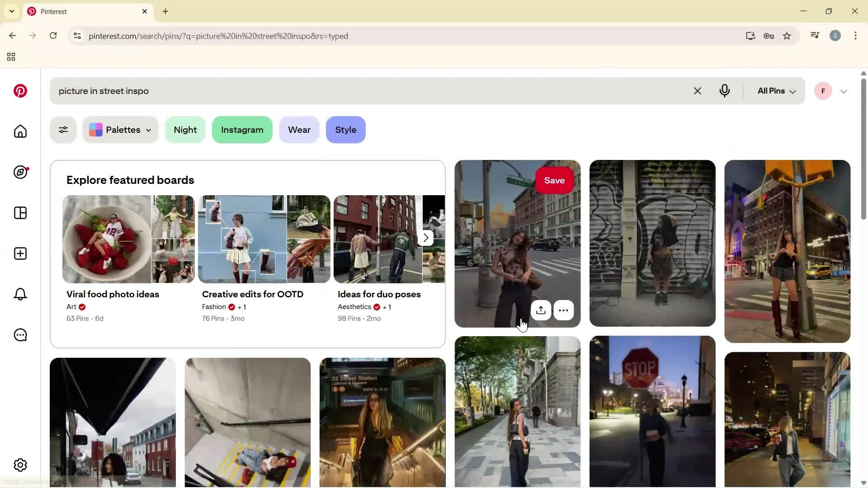Clear the search field with the X
This screenshot has height=488, width=868.
tap(697, 91)
